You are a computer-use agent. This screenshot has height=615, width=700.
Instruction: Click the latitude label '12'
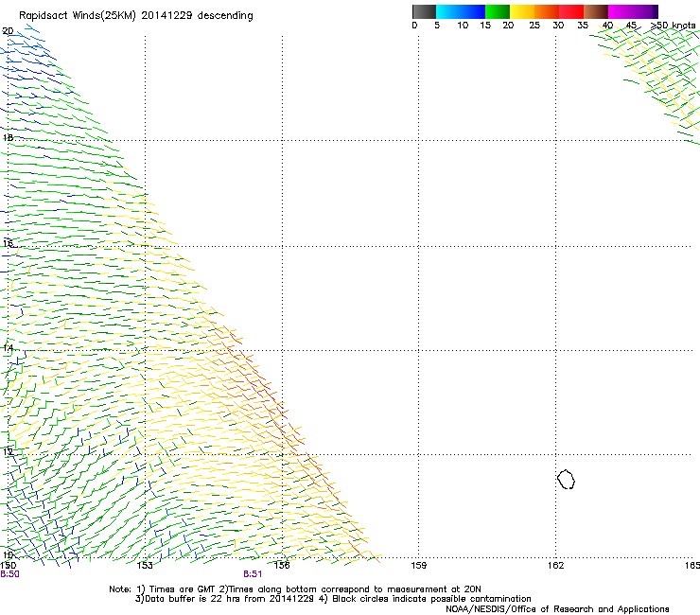click(x=8, y=451)
